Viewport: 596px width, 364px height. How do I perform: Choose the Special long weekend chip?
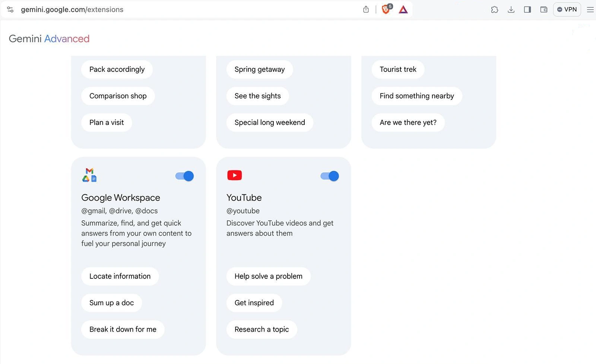[270, 122]
